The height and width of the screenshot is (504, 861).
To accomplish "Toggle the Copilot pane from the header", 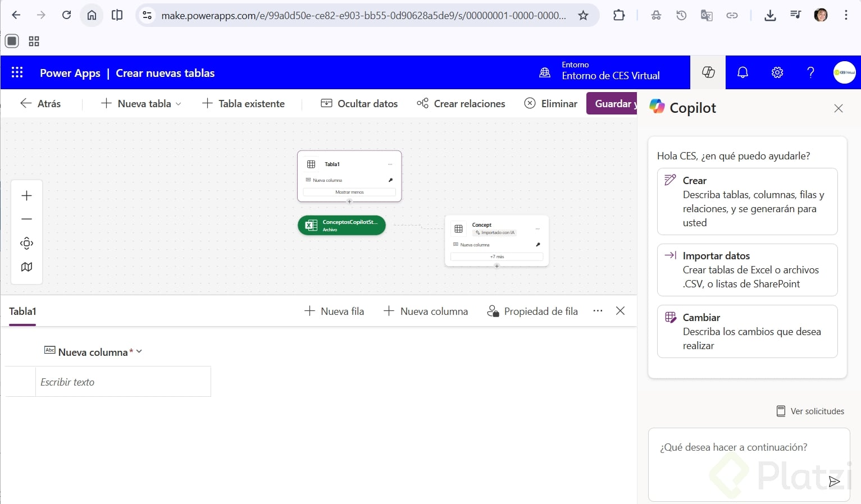I will pyautogui.click(x=708, y=72).
